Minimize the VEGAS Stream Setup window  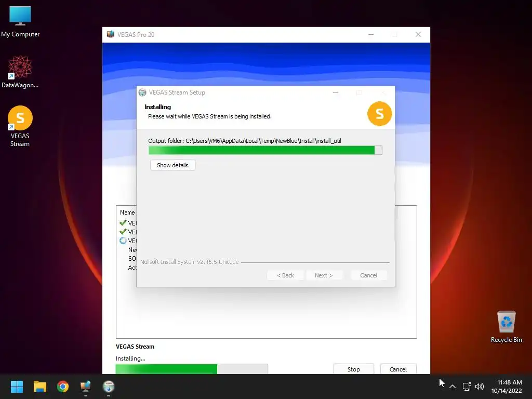[x=336, y=92]
